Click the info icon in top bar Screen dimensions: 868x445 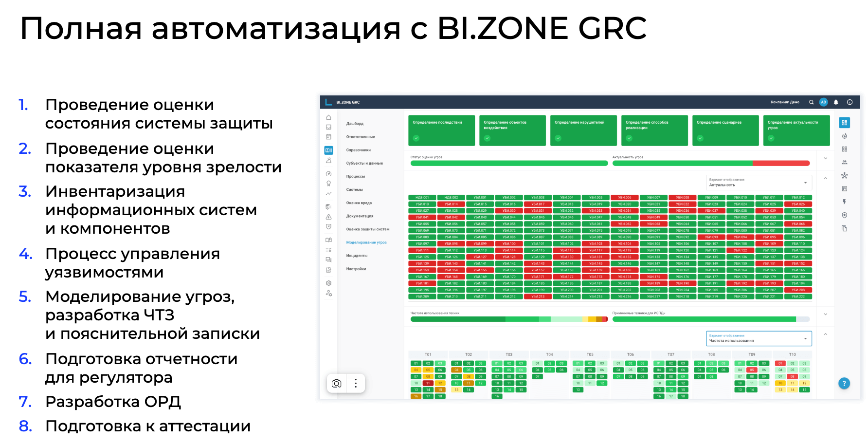850,102
